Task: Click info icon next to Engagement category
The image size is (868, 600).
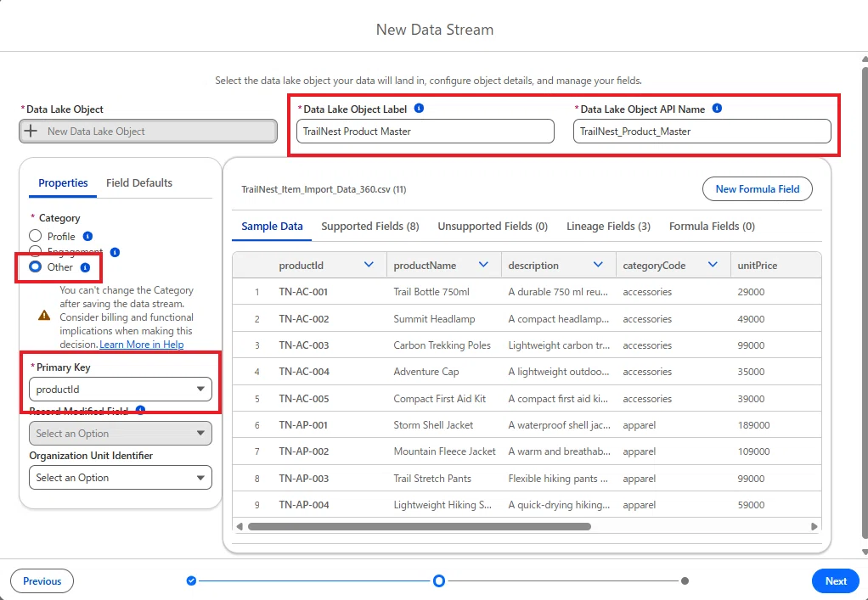Action: click(115, 252)
